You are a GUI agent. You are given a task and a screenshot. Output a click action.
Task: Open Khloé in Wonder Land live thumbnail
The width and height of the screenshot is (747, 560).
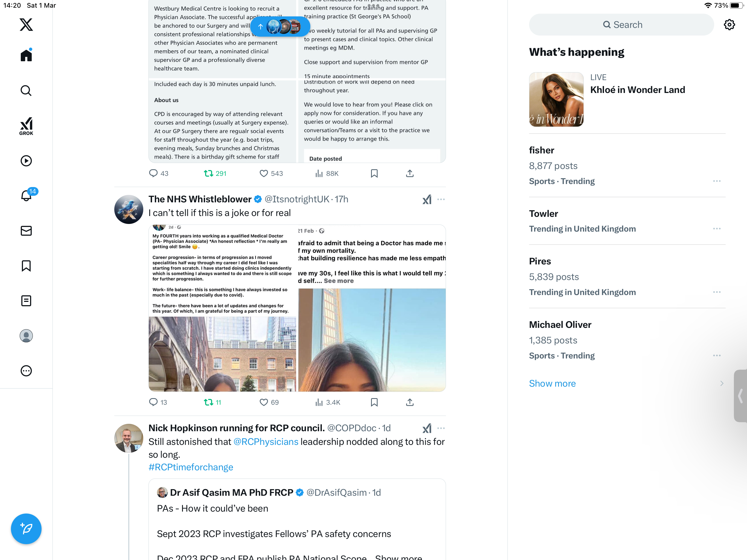556,99
